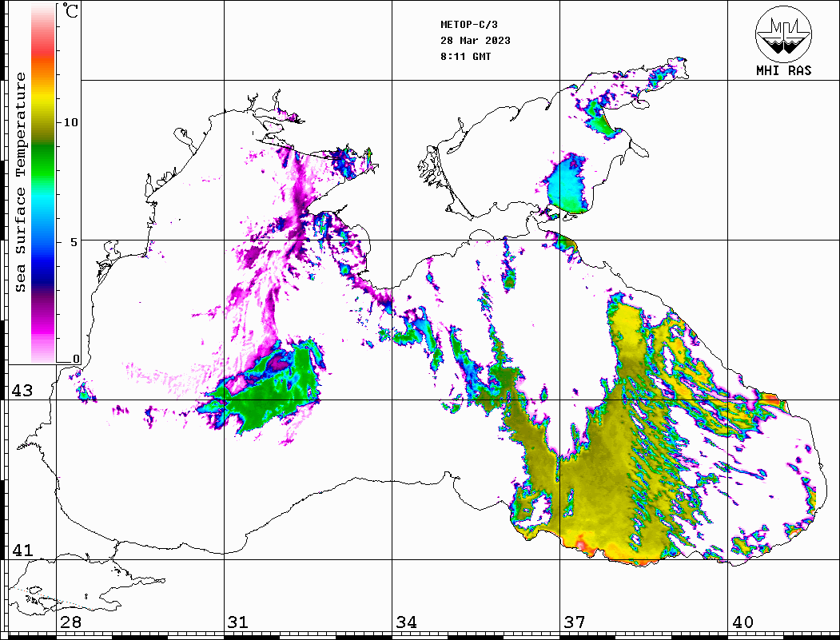Click the '°C' unit label
Screen dimensions: 840x640
[70, 10]
